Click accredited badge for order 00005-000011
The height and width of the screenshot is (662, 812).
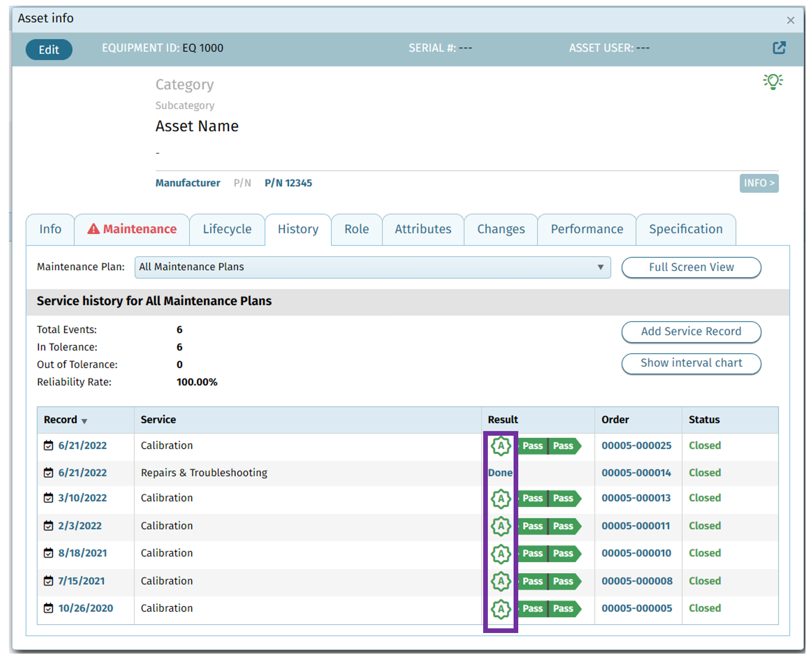pos(501,526)
